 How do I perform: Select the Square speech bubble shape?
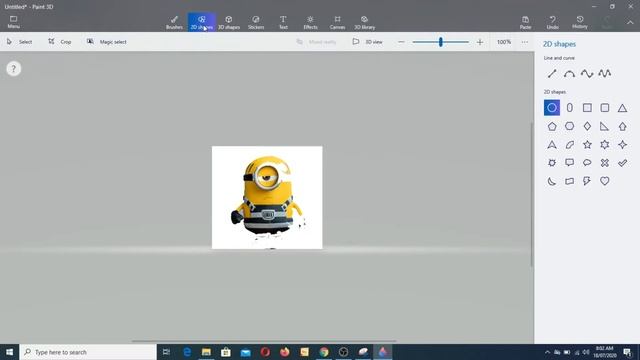569,163
